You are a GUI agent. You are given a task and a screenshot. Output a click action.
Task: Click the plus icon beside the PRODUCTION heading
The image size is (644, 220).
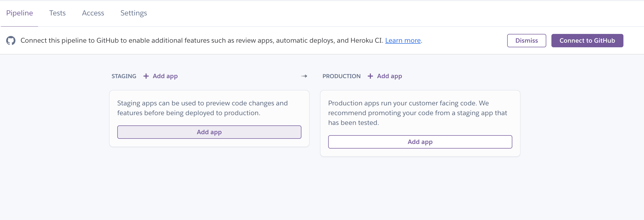coord(370,76)
